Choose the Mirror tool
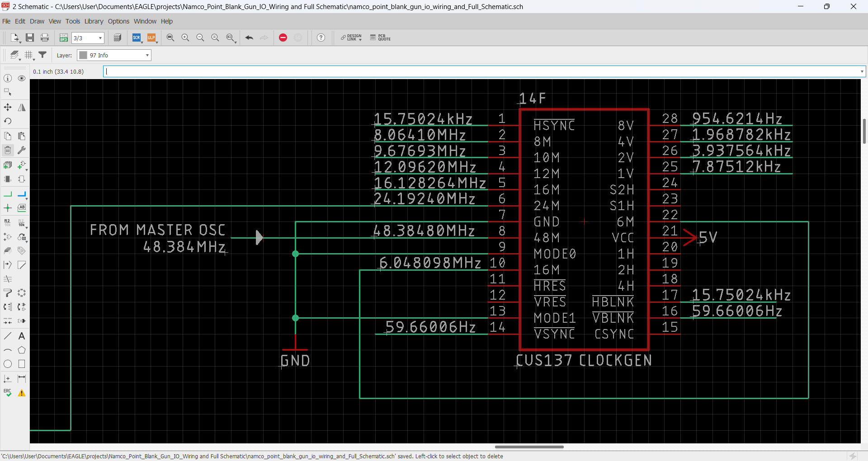This screenshot has height=461, width=868. pos(22,107)
